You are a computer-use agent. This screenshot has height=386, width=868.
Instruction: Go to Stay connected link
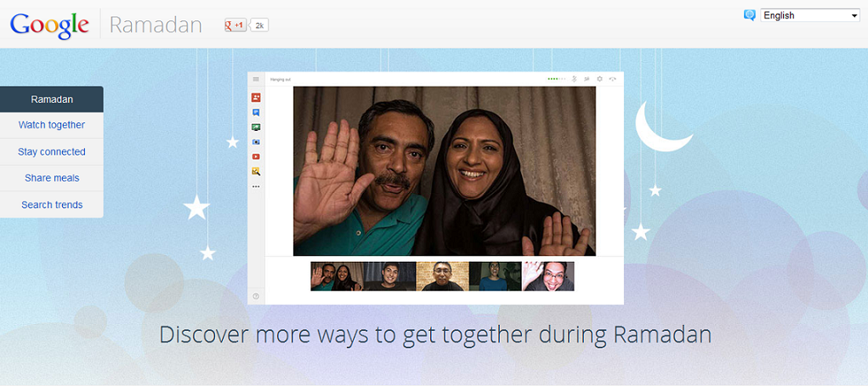pos(52,151)
